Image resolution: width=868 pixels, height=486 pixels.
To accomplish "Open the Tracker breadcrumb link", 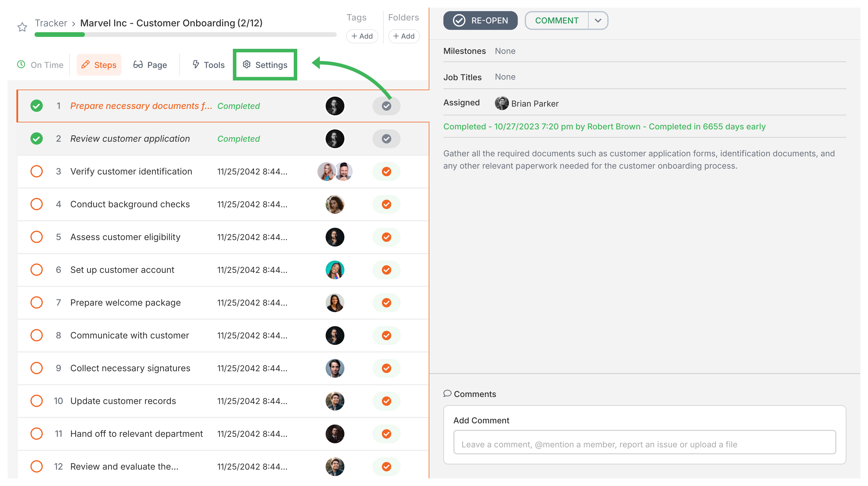I will [x=51, y=23].
